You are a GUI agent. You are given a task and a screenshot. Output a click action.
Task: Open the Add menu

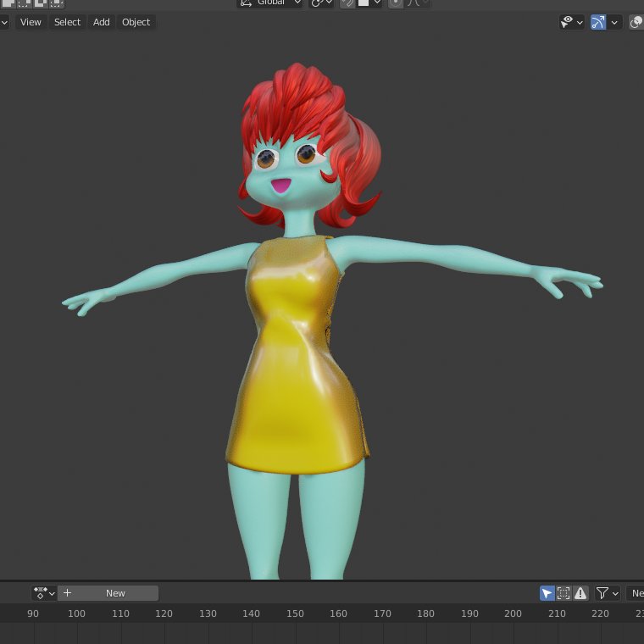101,22
